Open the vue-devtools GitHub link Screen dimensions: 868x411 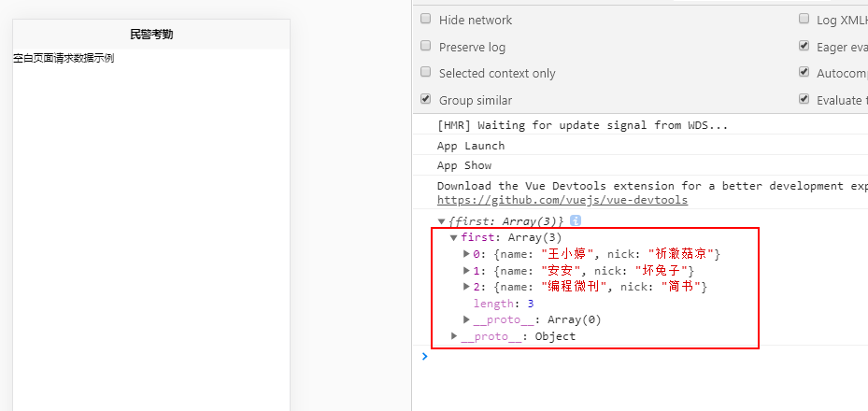562,200
